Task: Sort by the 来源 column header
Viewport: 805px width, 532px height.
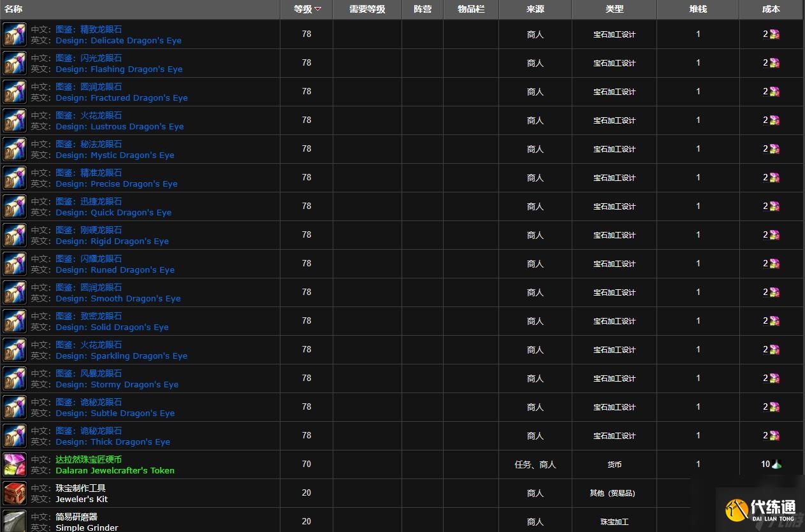Action: (535, 10)
